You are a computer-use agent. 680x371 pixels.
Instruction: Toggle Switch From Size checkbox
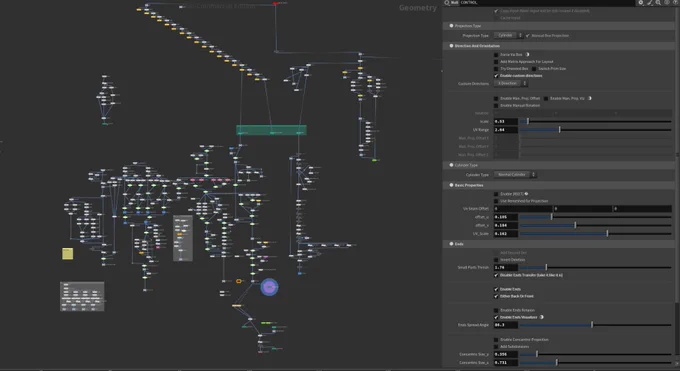pos(534,69)
